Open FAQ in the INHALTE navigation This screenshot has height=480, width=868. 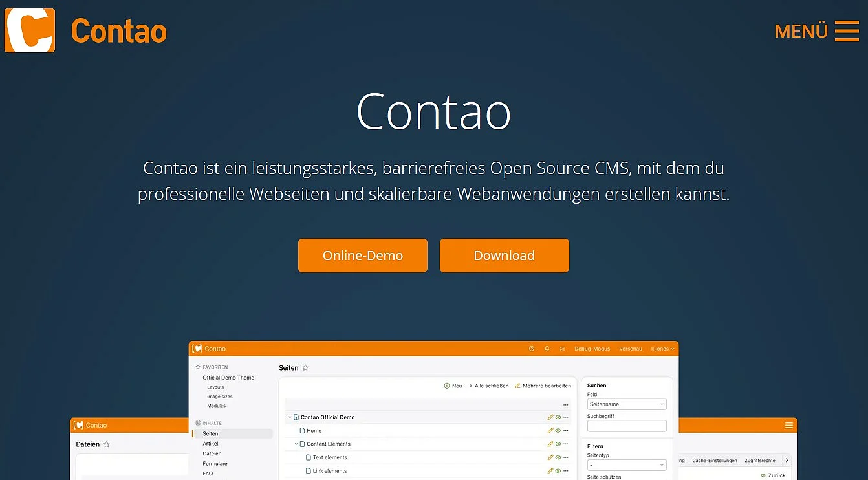point(208,474)
